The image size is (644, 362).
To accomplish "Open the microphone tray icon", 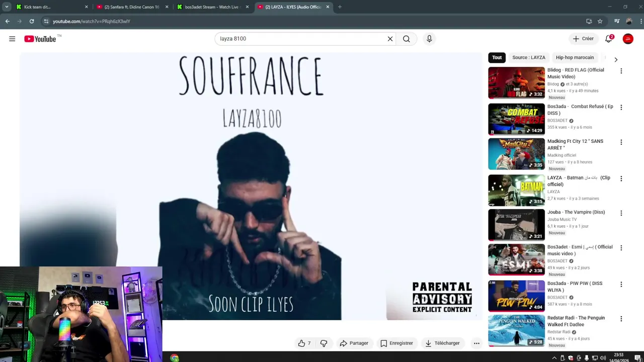I will click(587, 358).
